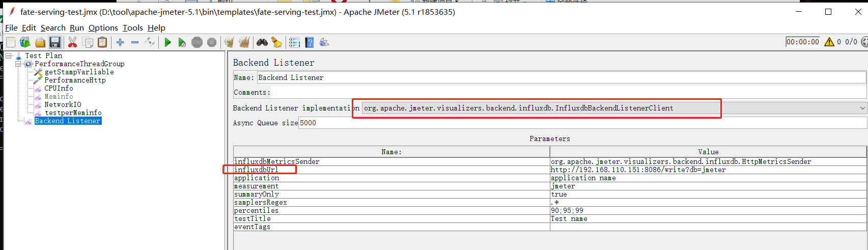Edit 'application name' value cell
This screenshot has width=868, height=250.
(708, 178)
